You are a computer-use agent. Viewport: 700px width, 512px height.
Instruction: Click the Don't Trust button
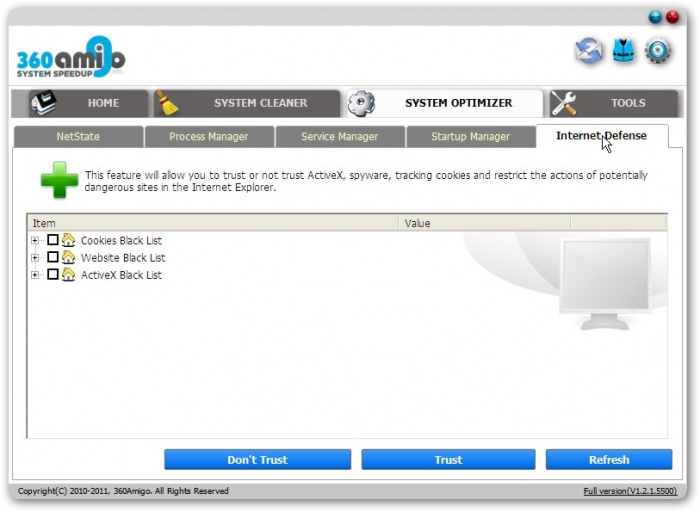tap(258, 459)
